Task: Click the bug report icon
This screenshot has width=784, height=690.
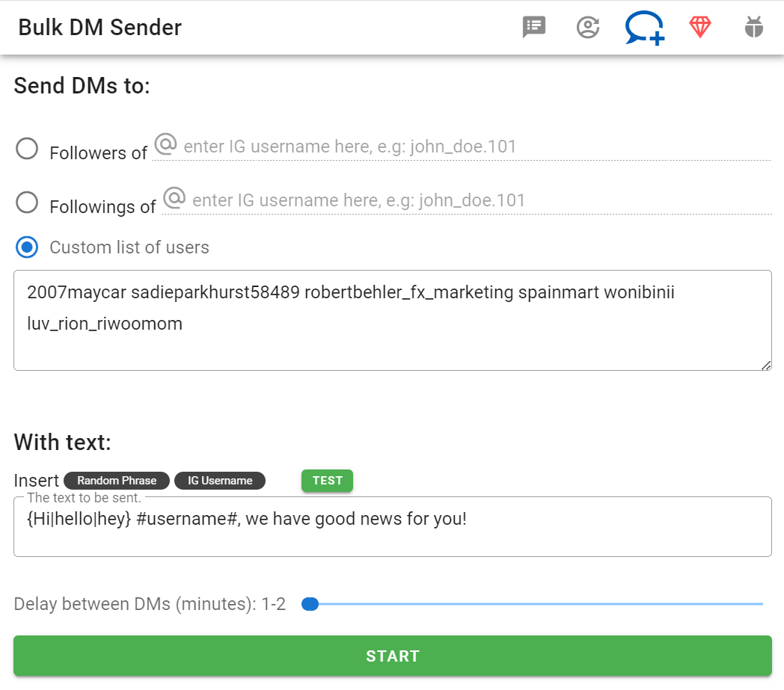Action: tap(753, 27)
